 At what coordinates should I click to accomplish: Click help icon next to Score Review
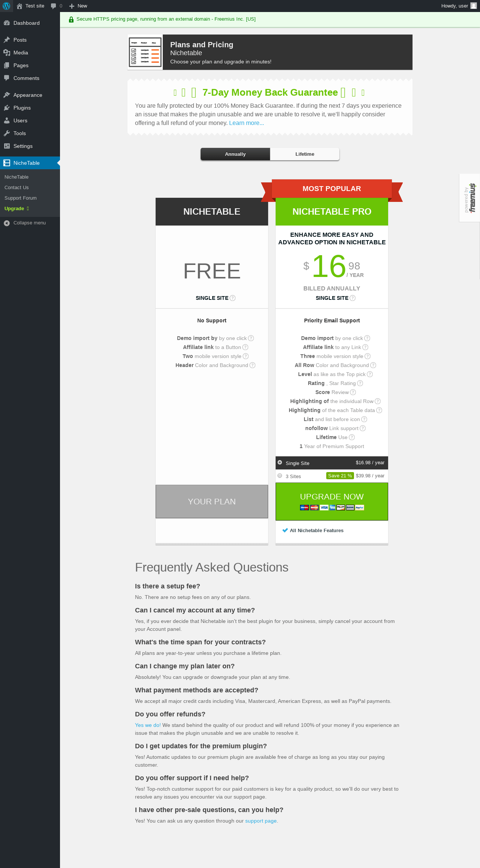[353, 392]
